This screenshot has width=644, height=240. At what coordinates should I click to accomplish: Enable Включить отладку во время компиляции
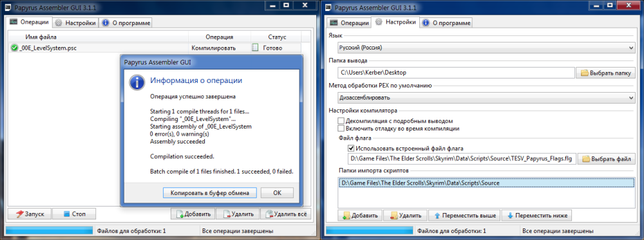point(341,129)
